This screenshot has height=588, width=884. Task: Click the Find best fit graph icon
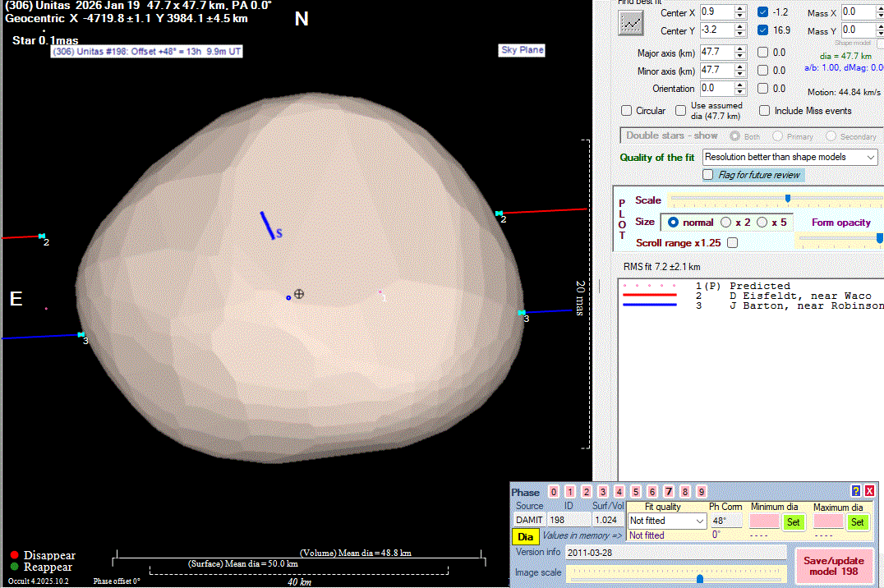[631, 23]
